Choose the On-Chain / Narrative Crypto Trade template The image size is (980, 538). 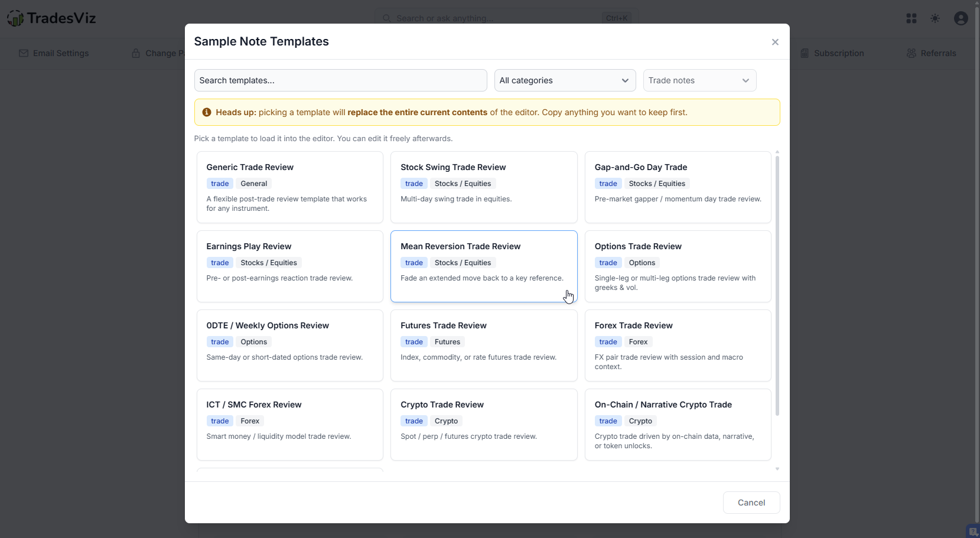point(678,425)
